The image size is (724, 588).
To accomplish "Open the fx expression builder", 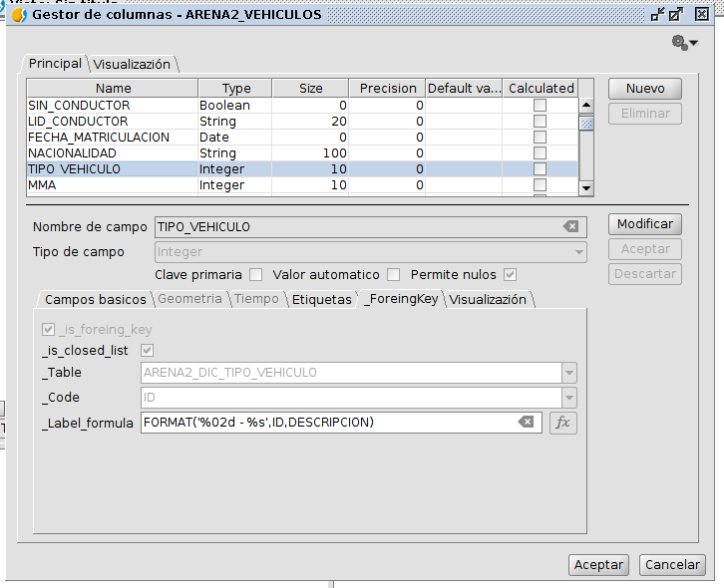I will click(563, 423).
